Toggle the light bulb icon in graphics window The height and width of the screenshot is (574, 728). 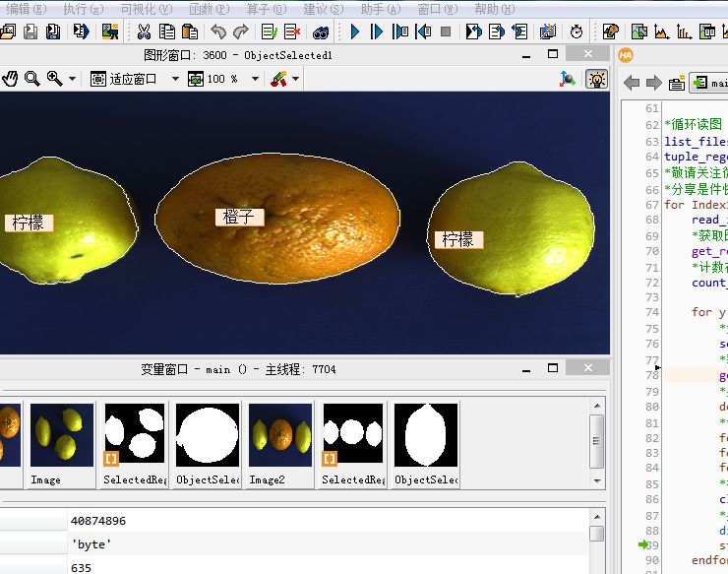(x=595, y=79)
